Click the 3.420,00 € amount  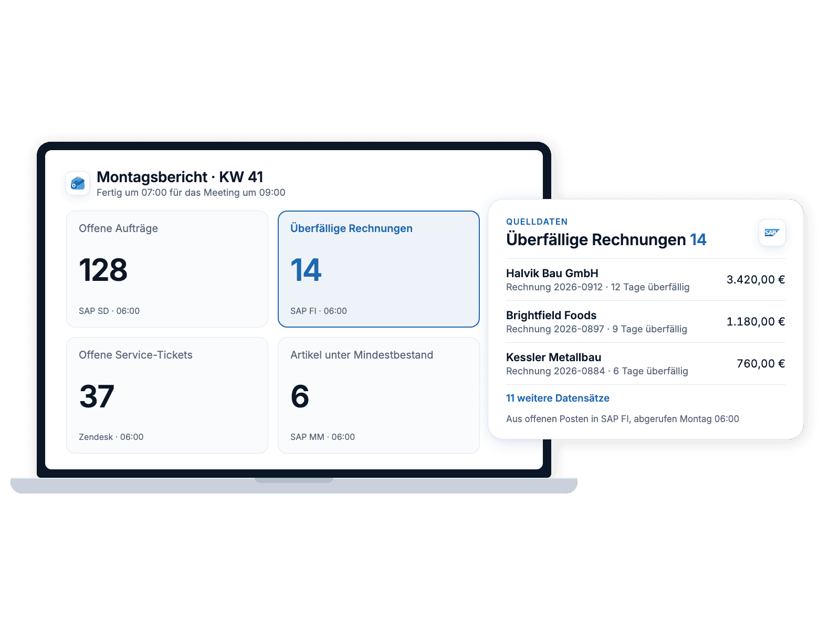coord(755,280)
